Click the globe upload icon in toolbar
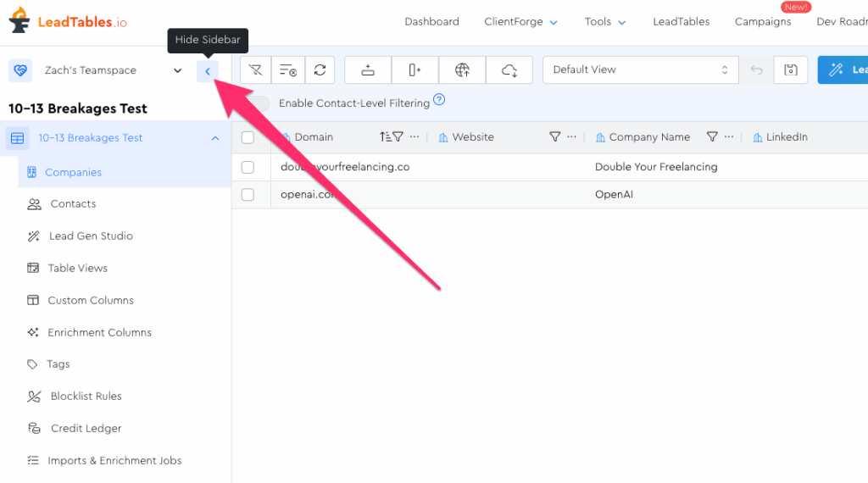 462,70
